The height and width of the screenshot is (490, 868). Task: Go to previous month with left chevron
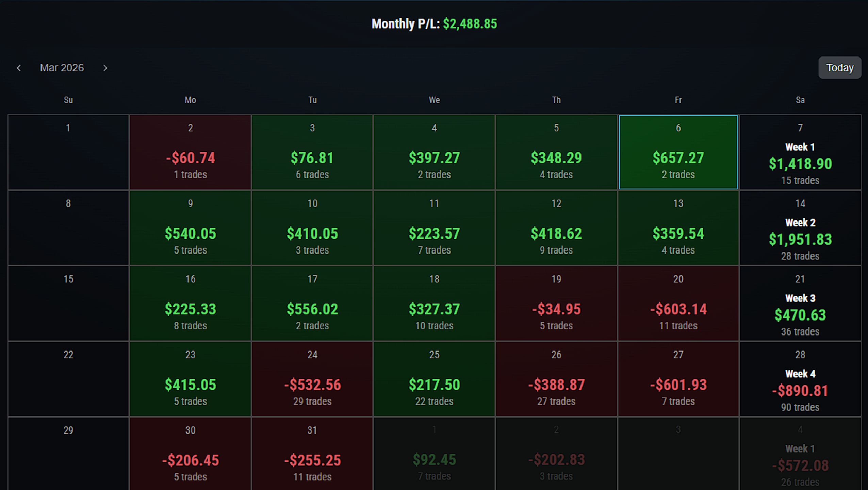click(19, 68)
